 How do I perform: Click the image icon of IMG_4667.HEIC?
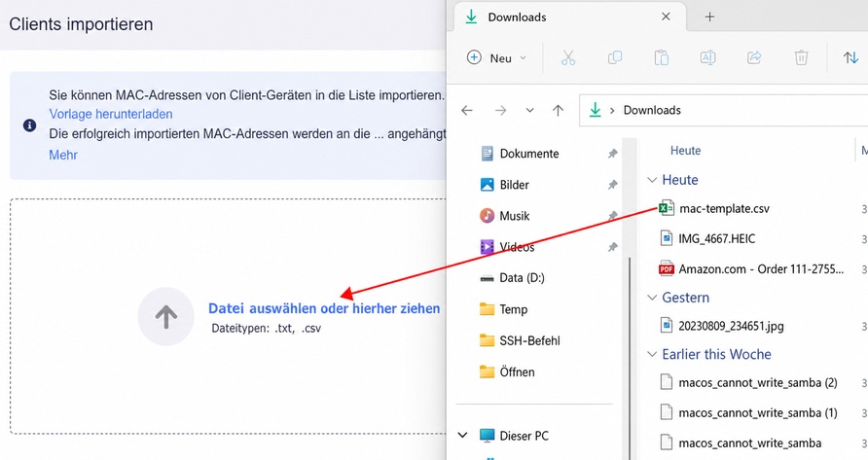click(667, 238)
